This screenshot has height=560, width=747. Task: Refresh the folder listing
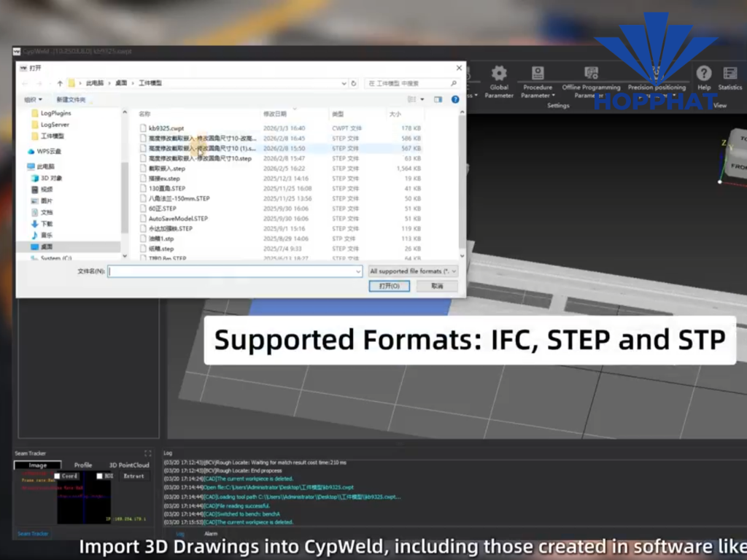tap(354, 83)
